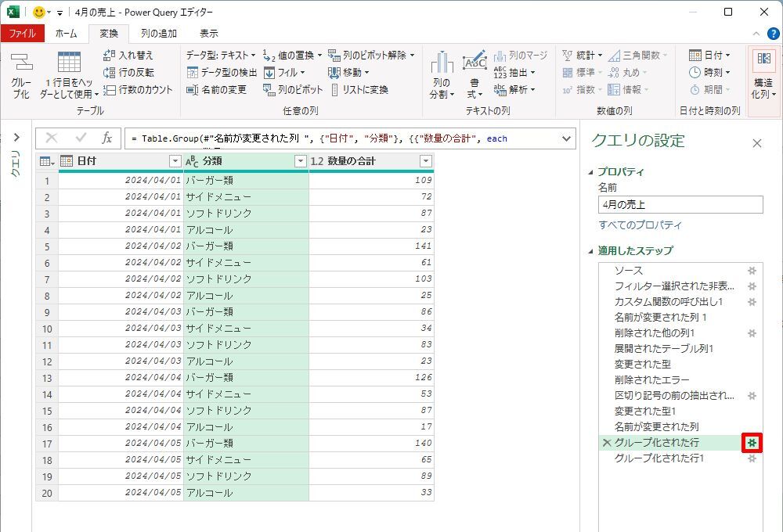Open the 分類 column filter dropdown
The image size is (783, 532).
[x=300, y=161]
